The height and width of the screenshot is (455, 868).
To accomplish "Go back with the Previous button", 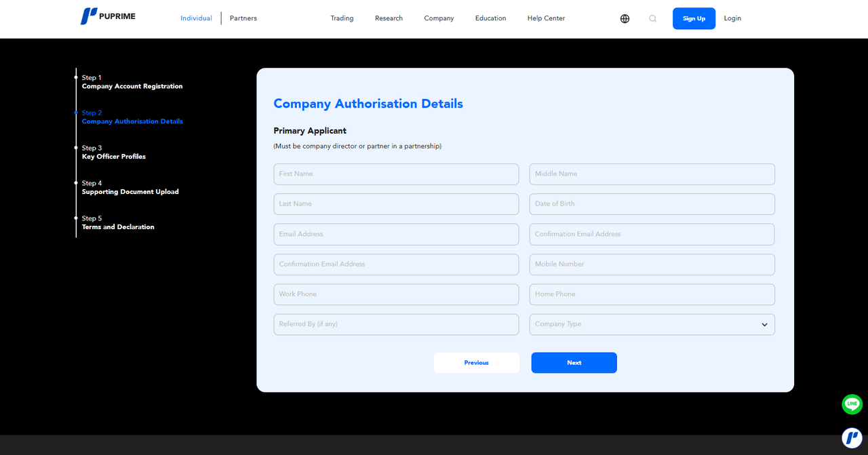I will coord(476,363).
